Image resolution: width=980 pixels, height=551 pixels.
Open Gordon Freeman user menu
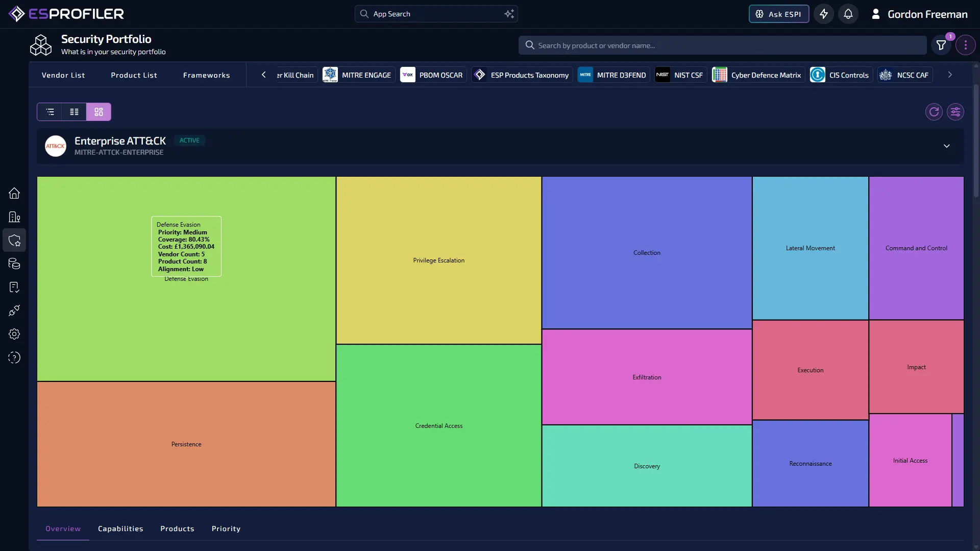[919, 14]
